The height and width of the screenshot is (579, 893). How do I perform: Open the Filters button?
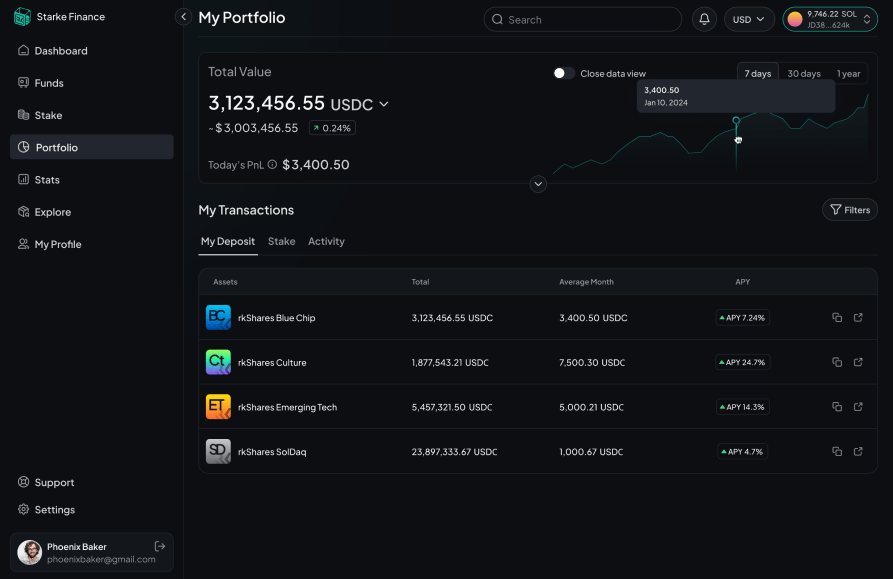850,210
